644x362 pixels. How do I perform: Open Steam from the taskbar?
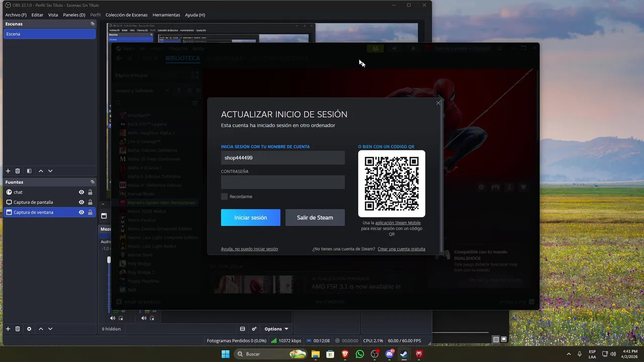(404, 354)
